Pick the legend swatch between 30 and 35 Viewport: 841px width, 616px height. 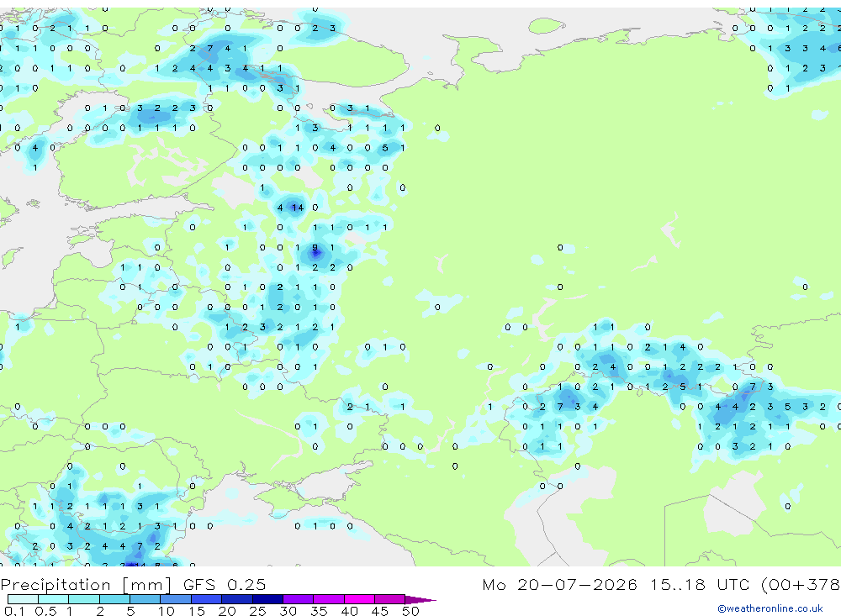point(299,599)
